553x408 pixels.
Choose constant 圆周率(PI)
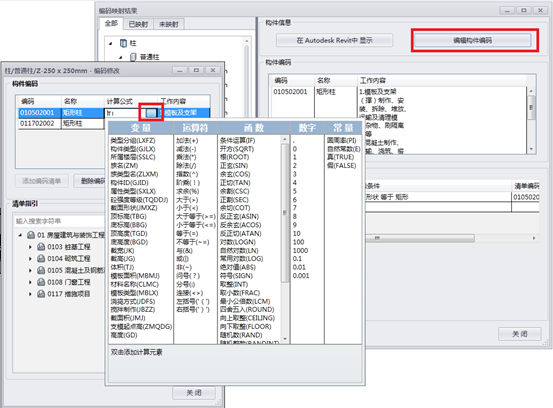341,140
